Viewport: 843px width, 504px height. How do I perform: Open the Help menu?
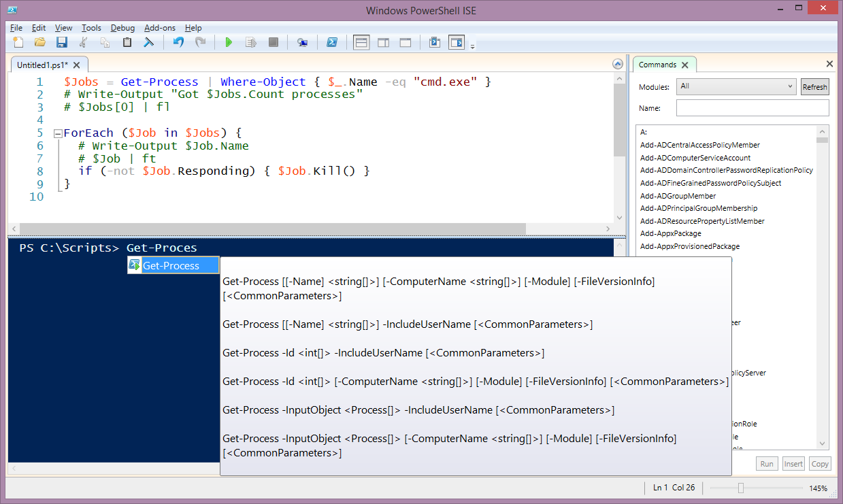pyautogui.click(x=193, y=28)
